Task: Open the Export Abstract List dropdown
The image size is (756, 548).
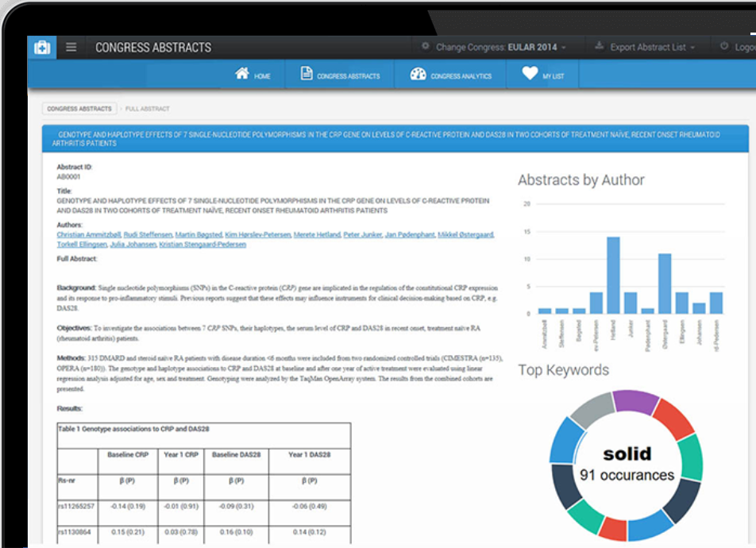Action: [652, 48]
